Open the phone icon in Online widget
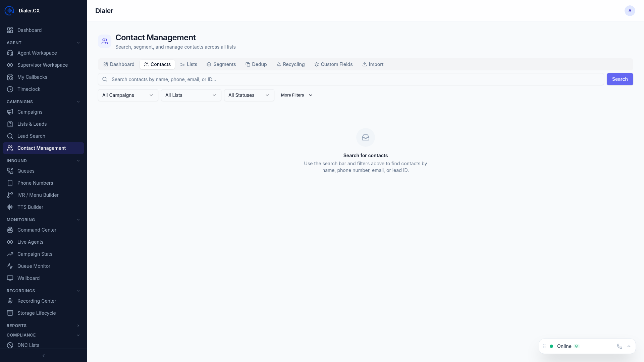This screenshot has width=644, height=362. point(619,346)
